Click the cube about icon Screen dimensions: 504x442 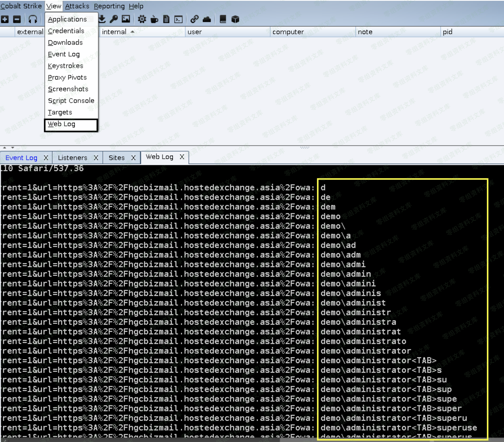[x=235, y=19]
